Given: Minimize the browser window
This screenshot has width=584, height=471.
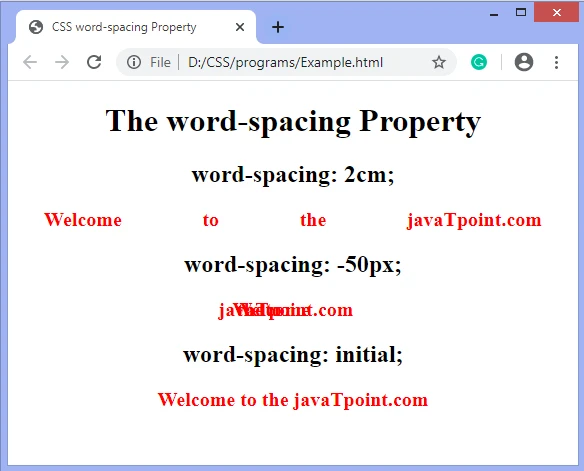Looking at the screenshot, I should click(x=494, y=14).
